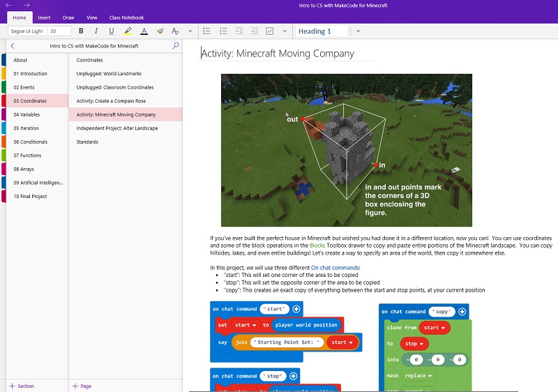
Task: Insert a bulleted list
Action: point(206,31)
